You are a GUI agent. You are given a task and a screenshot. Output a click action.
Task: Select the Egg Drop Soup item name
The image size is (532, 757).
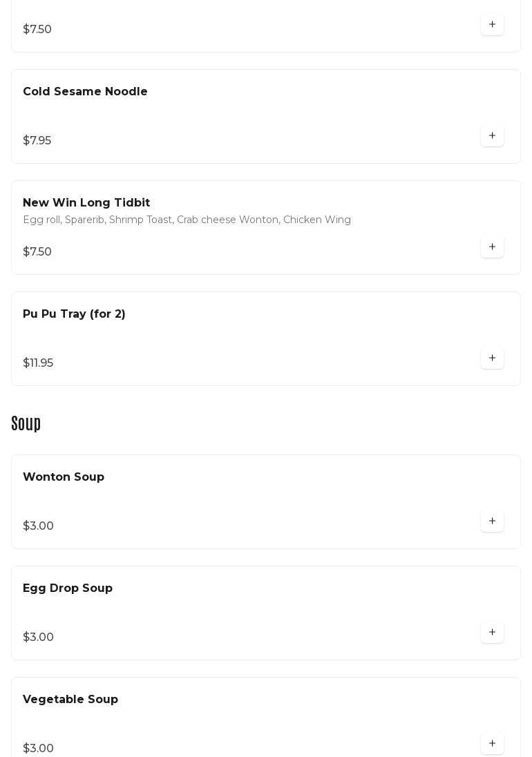pyautogui.click(x=68, y=588)
